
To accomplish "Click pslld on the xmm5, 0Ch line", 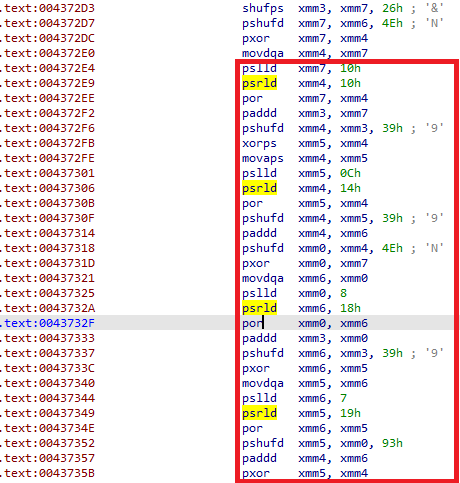I will coord(259,173).
